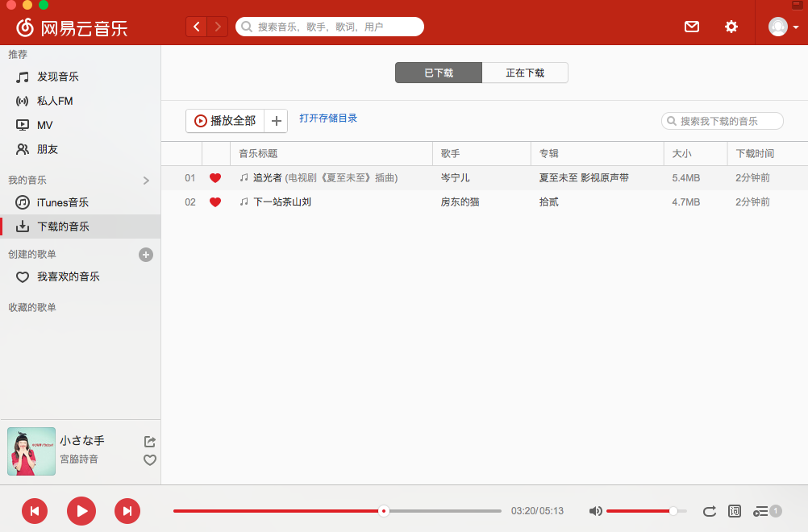The image size is (808, 532).
Task: Collapse the 我的音乐 section chevron
Action: pyautogui.click(x=146, y=181)
